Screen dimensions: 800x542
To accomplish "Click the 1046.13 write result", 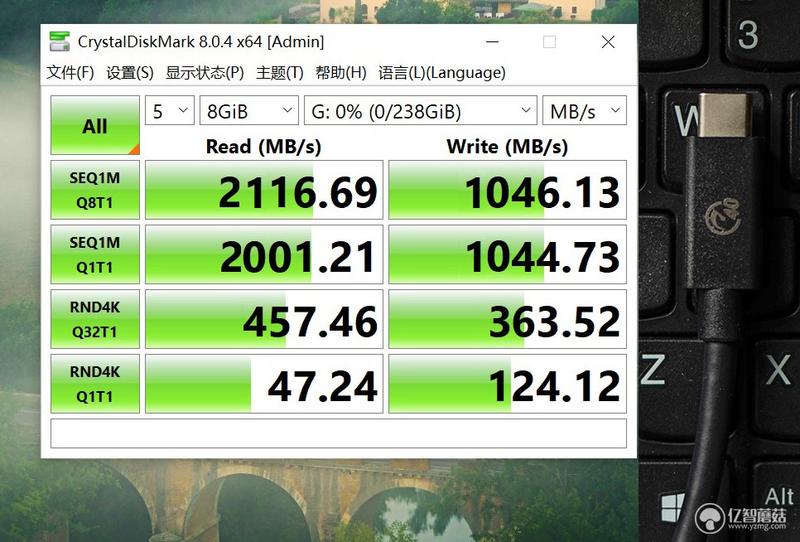I will pyautogui.click(x=508, y=190).
